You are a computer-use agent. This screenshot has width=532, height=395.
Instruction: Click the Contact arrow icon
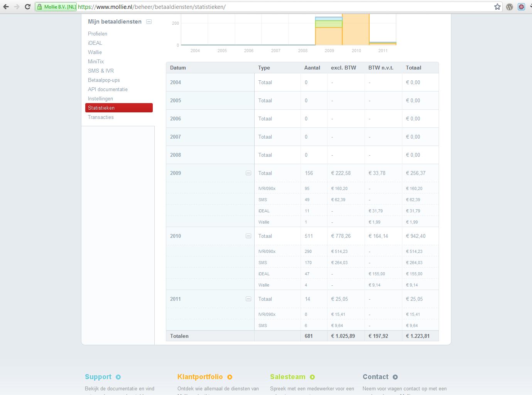(395, 377)
